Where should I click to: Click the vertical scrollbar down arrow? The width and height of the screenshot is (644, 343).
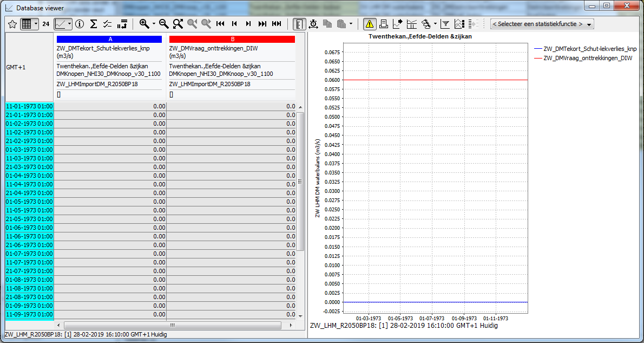(x=300, y=316)
